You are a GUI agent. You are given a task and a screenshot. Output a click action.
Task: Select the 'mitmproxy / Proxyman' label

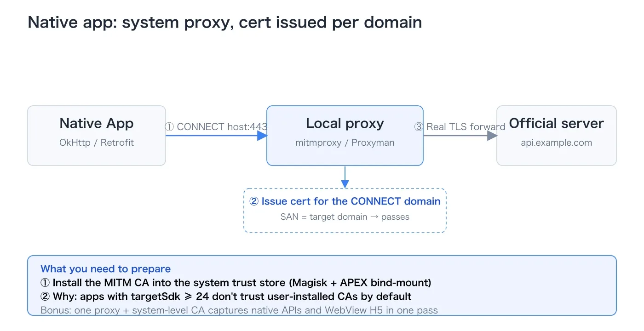click(345, 143)
